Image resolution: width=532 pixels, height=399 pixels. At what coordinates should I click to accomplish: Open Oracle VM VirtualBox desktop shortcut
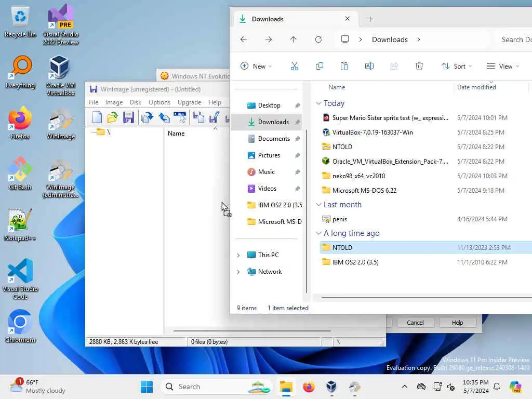tap(61, 75)
